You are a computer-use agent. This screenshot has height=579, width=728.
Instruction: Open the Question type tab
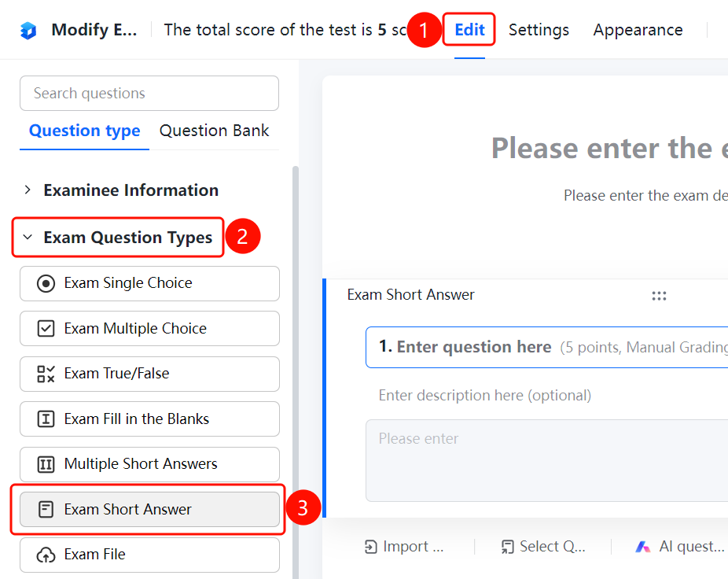pyautogui.click(x=84, y=131)
